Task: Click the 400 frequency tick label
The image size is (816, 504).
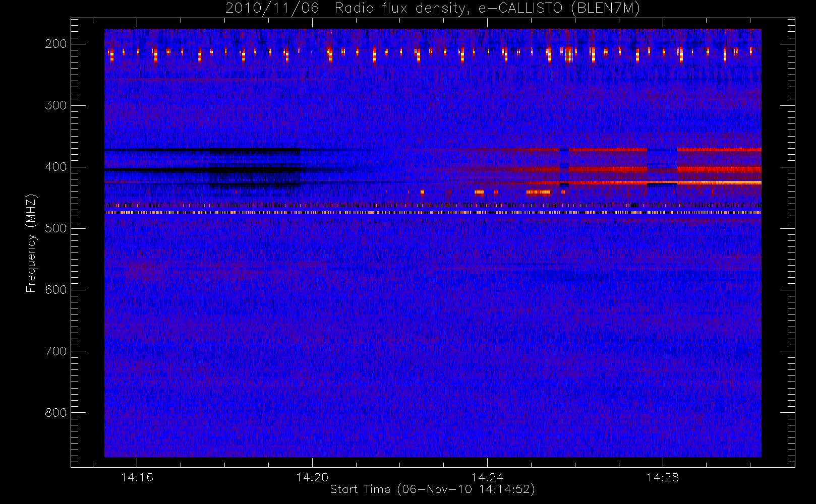Action: point(55,167)
